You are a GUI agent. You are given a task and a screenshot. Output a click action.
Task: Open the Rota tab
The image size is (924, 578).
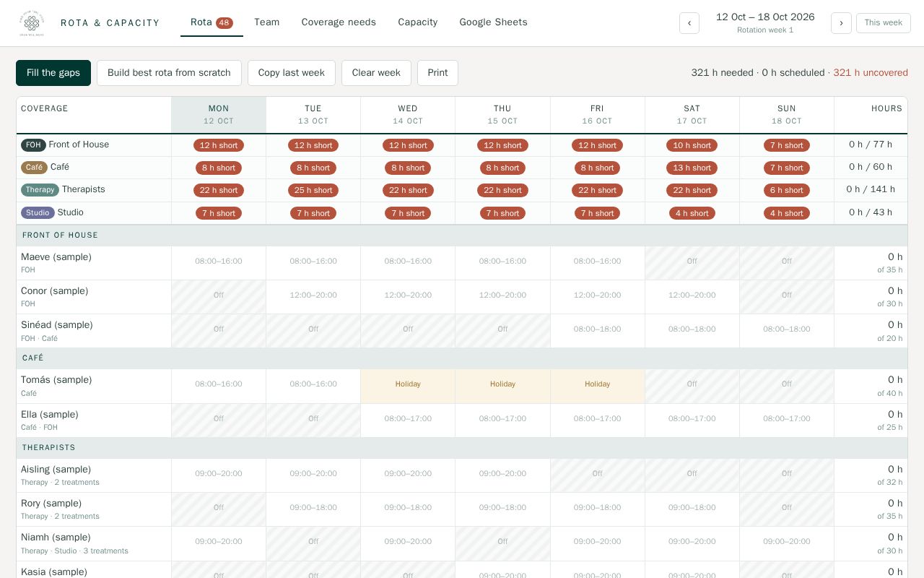click(x=212, y=22)
